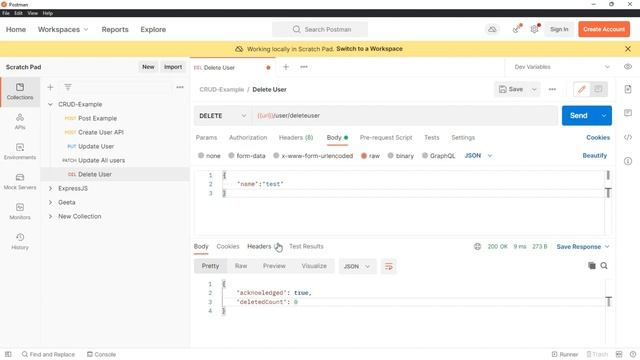Open the Monitors sidebar panel
Screen dimensions: 640x360
click(x=20, y=211)
